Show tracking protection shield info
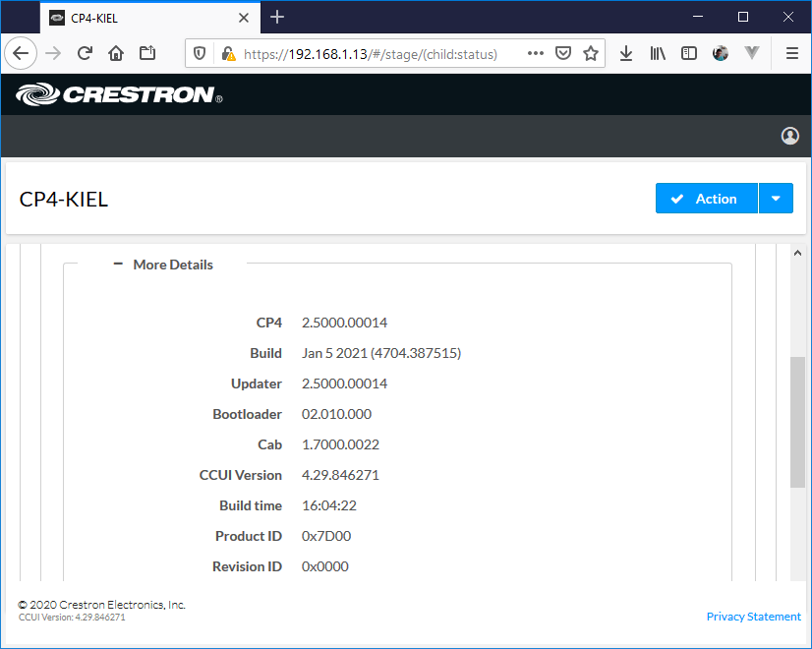The height and width of the screenshot is (649, 812). coord(200,54)
